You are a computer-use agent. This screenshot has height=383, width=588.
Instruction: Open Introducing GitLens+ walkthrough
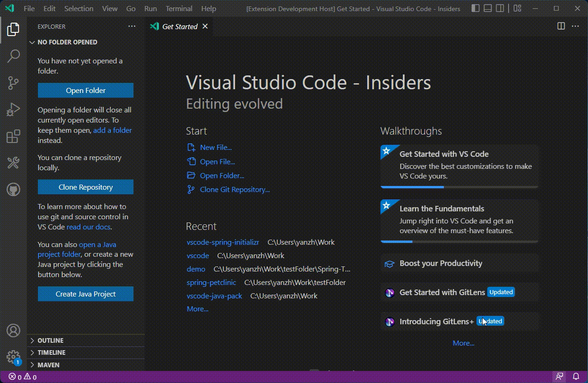tap(459, 321)
